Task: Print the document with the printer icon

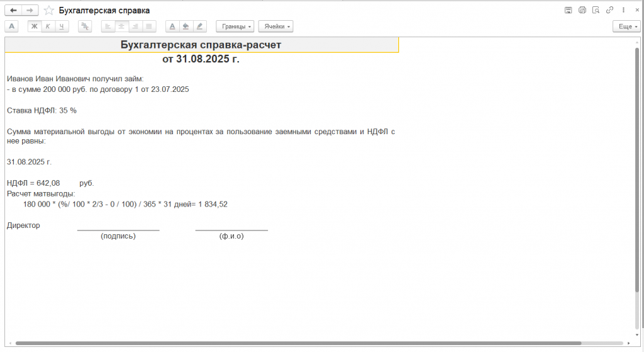Action: coord(582,10)
